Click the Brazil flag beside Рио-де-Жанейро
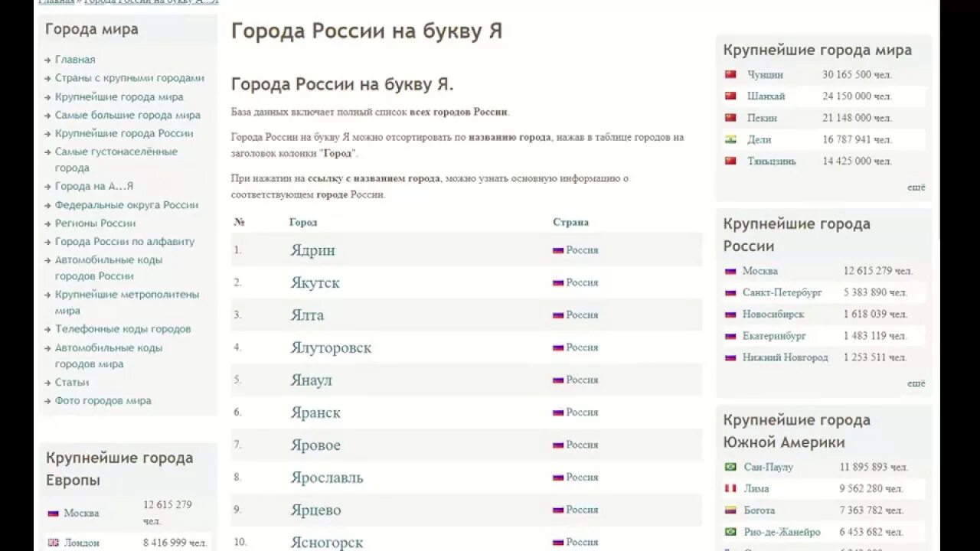The height and width of the screenshot is (551, 980). coord(730,532)
